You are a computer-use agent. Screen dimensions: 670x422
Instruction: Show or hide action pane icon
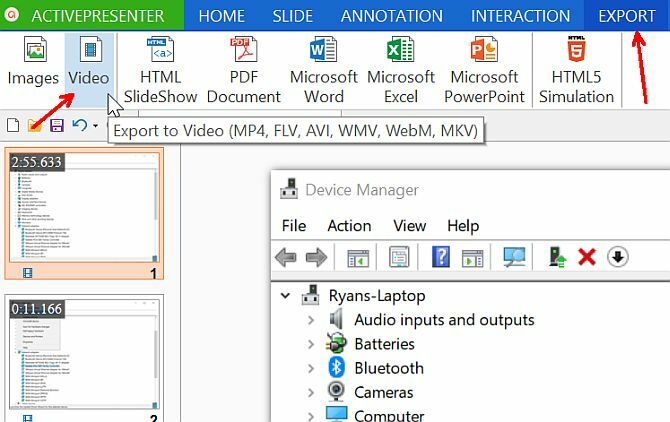[473, 258]
